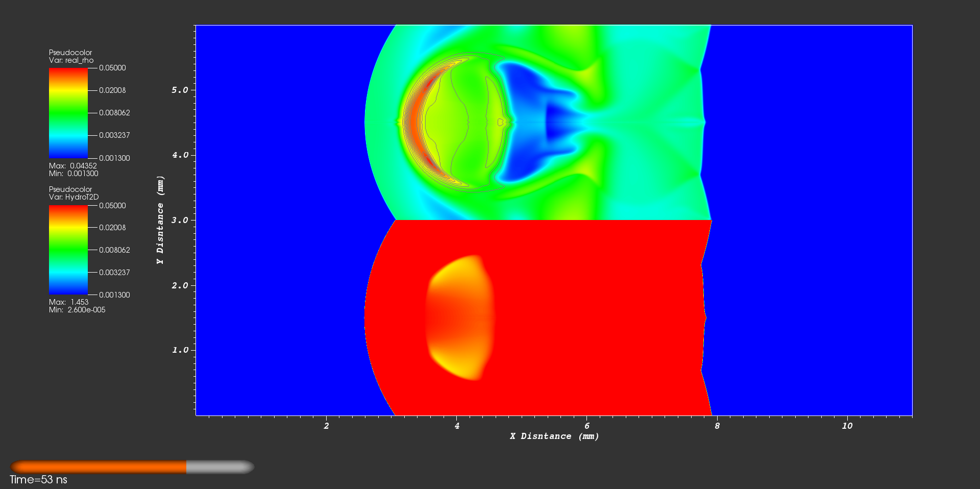The height and width of the screenshot is (489, 980).
Task: Click the y-axis tick label 5.0
Action: [180, 90]
